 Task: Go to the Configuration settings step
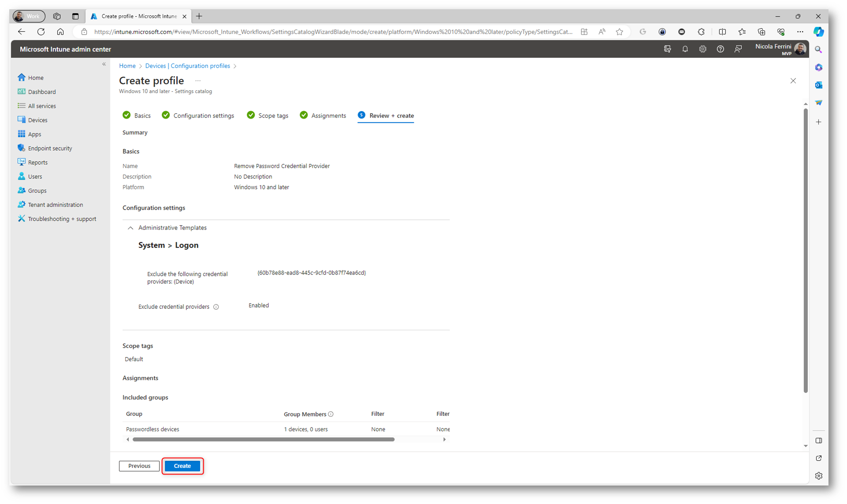coord(203,116)
